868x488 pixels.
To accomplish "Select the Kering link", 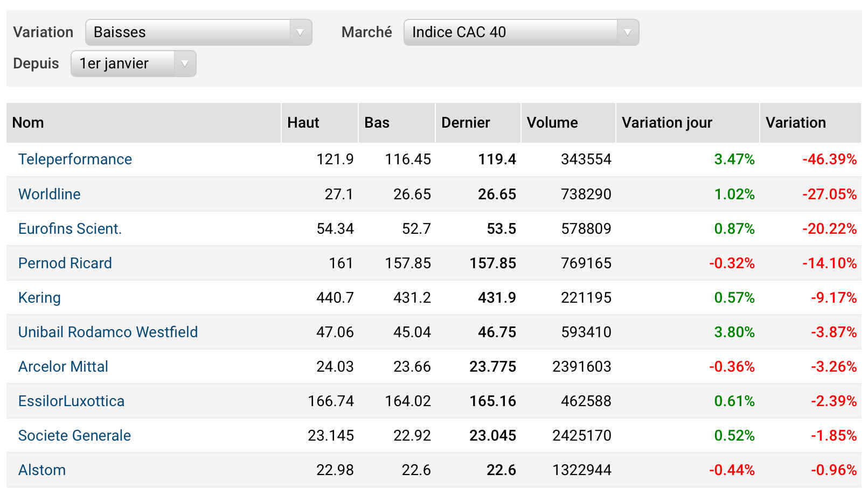I will coord(39,297).
